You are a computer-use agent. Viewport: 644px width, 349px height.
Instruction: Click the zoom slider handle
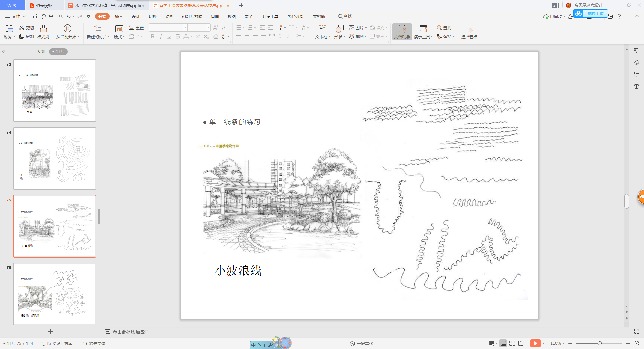pyautogui.click(x=599, y=343)
